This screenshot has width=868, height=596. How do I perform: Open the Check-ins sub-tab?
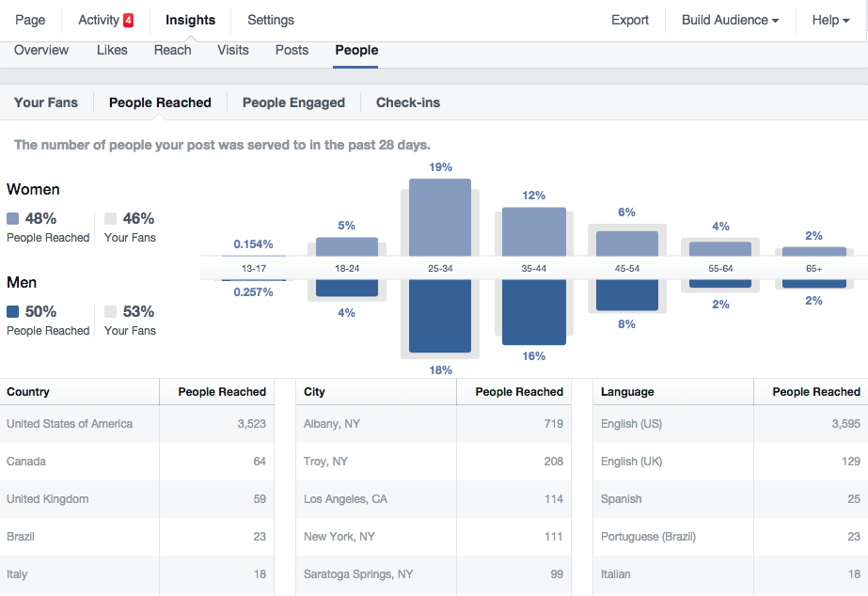click(x=408, y=102)
